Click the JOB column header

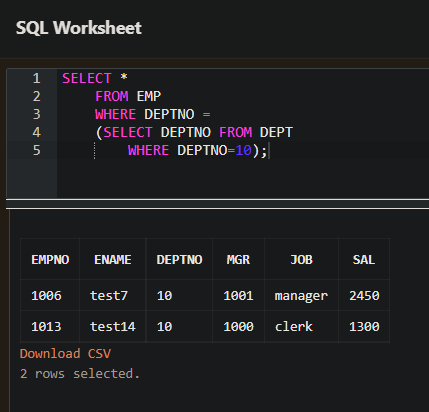tap(301, 260)
